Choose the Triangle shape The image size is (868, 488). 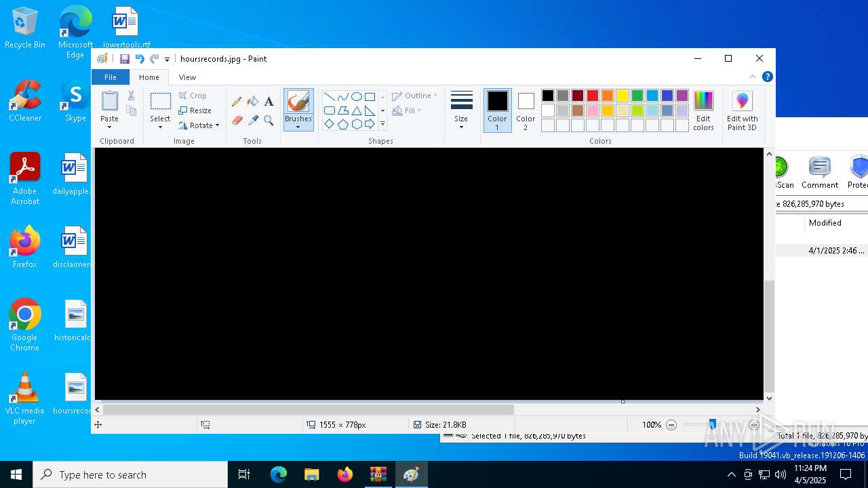click(356, 110)
